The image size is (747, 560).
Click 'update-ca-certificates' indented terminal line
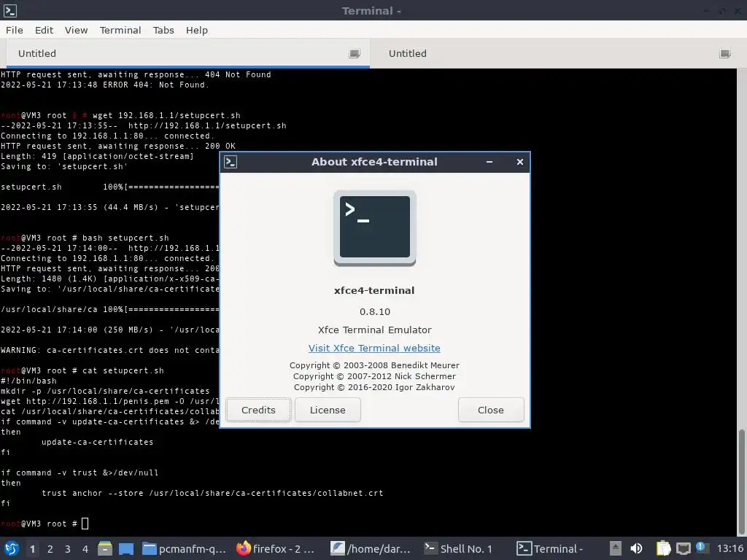tap(97, 442)
